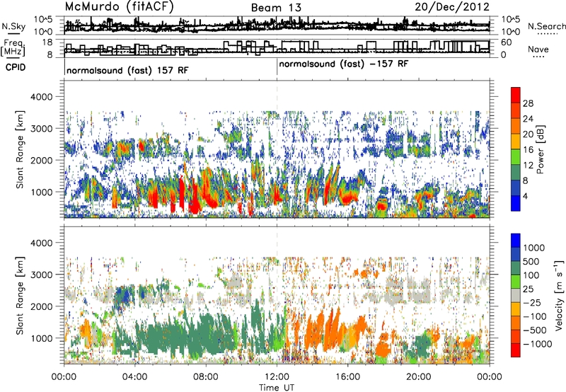This screenshot has width=566, height=392.
Task: Click the "1000" tick label on the velocity colorbar
Action: (534, 248)
